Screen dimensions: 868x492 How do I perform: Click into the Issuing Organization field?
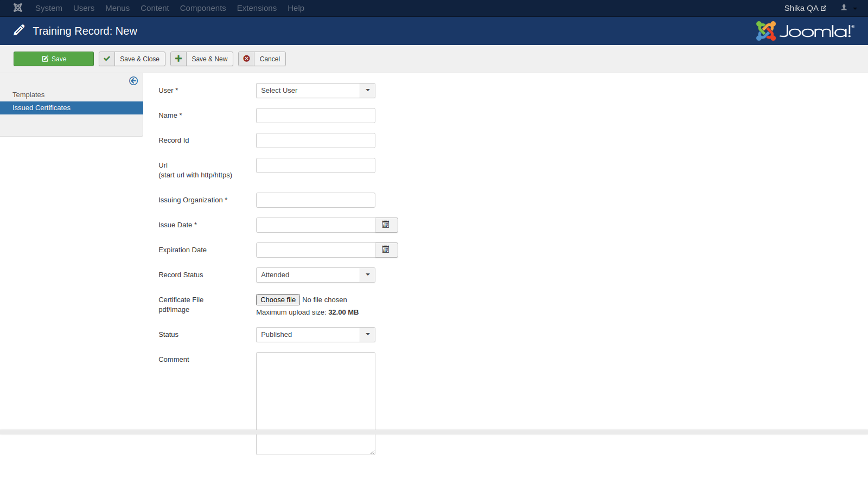pos(315,200)
